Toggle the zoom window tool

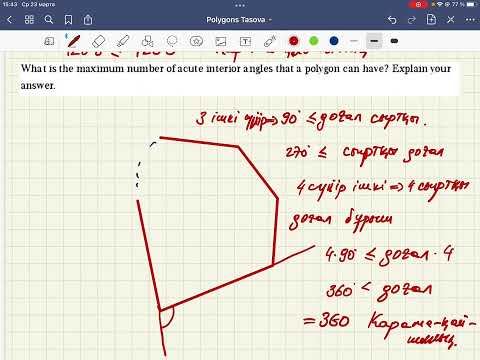[x=49, y=41]
